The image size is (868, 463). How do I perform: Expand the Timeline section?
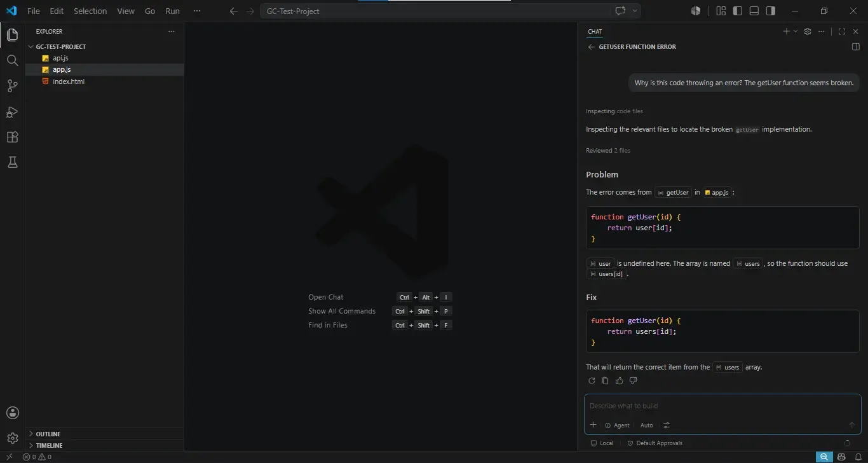click(x=104, y=445)
